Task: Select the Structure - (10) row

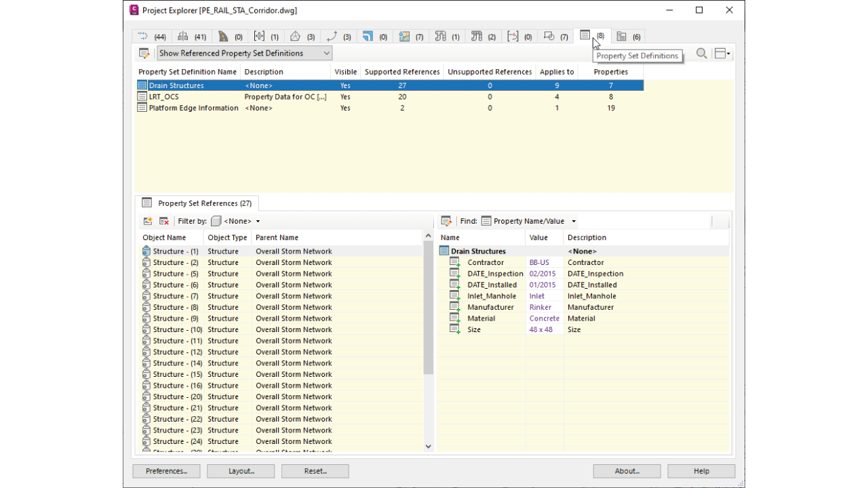Action: [x=281, y=329]
